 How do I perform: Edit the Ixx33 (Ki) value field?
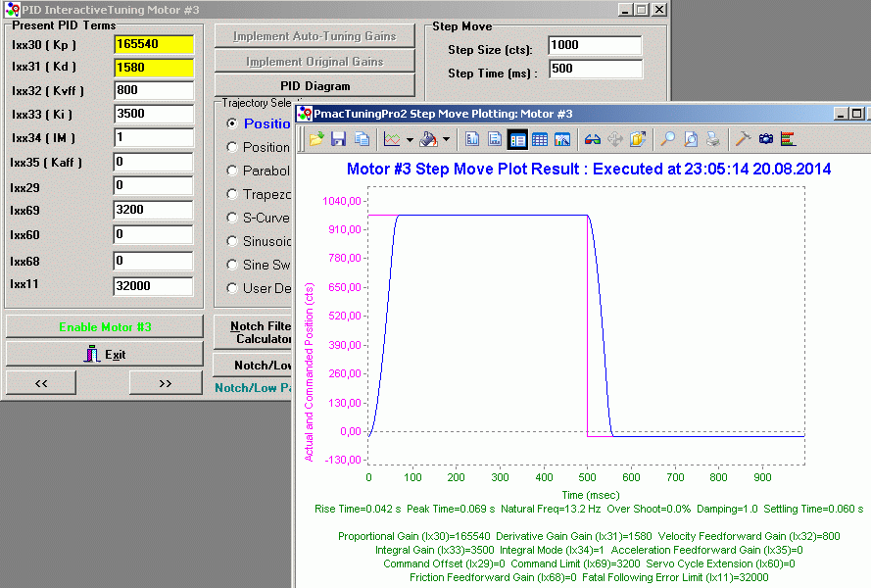click(154, 114)
